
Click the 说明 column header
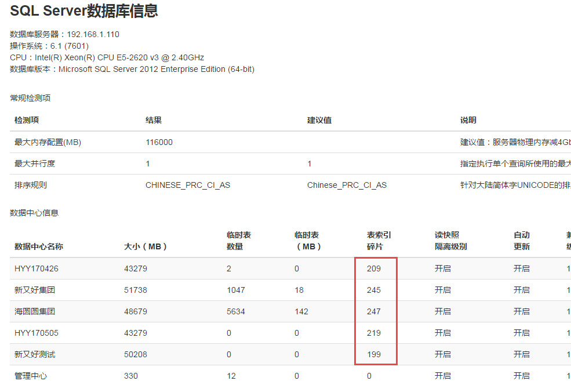(x=468, y=120)
